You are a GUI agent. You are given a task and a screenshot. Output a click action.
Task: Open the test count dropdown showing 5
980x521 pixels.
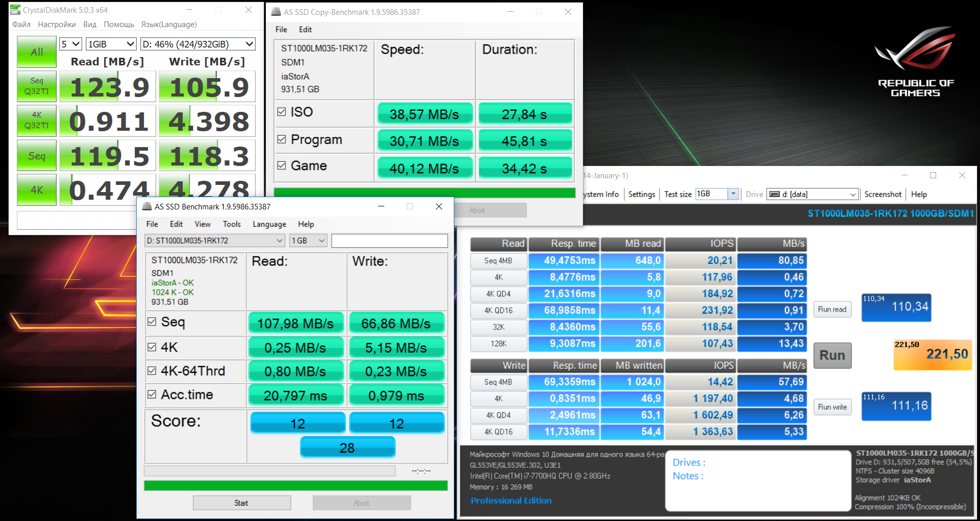tap(70, 44)
